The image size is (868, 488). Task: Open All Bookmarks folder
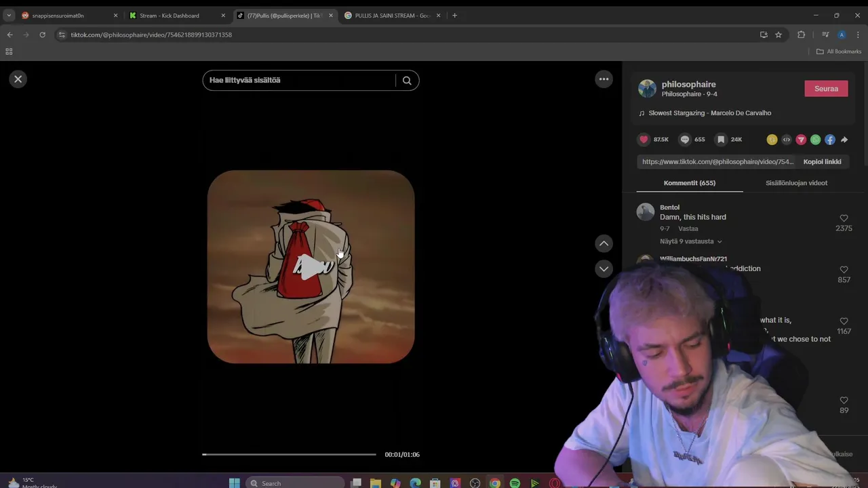pyautogui.click(x=839, y=52)
